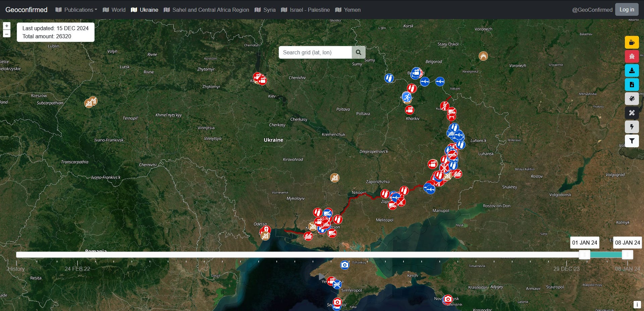Click the info icon at bottom right
644x311 pixels.
pyautogui.click(x=637, y=304)
